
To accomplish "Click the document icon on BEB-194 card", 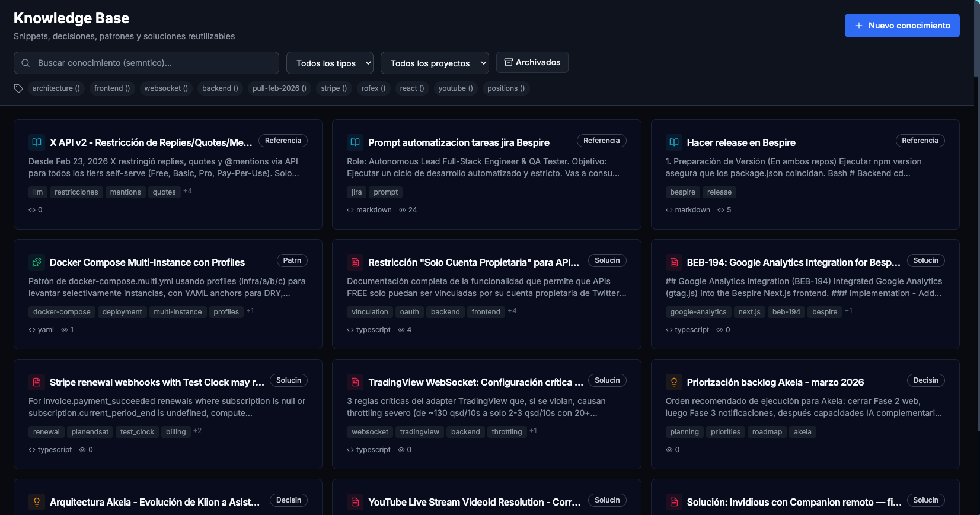I will click(674, 262).
